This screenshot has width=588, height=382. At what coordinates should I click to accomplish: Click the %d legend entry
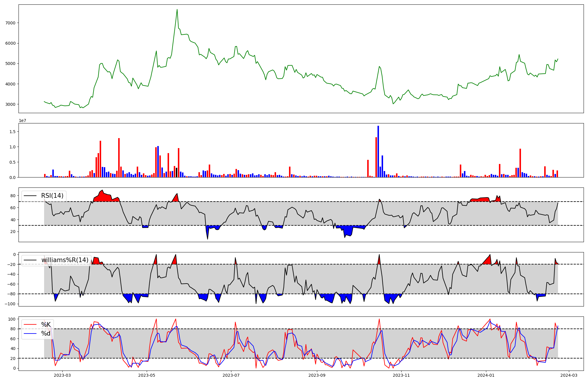(x=46, y=333)
